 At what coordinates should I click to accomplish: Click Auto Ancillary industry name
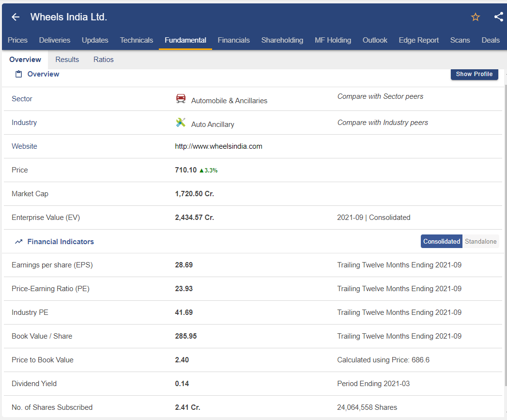coord(213,124)
